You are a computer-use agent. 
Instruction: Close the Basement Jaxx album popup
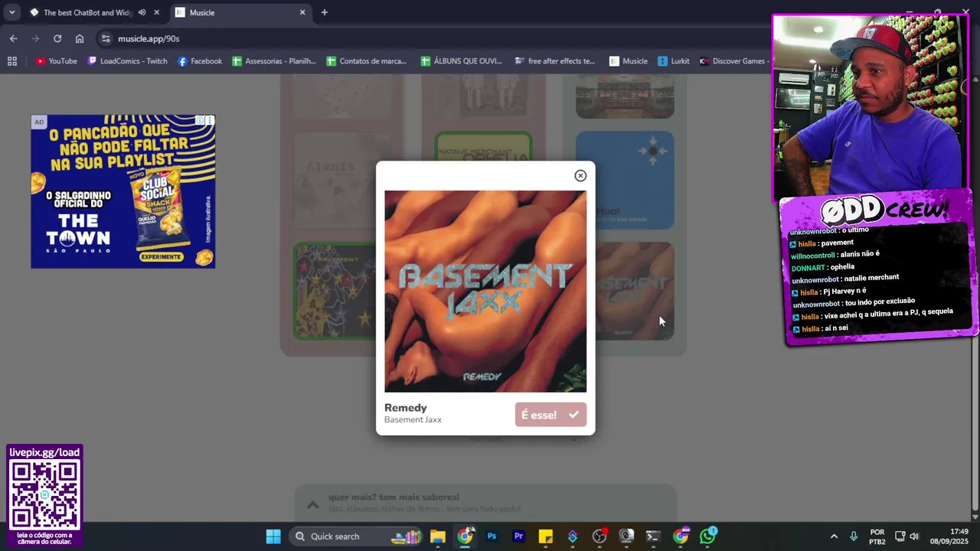click(x=580, y=176)
